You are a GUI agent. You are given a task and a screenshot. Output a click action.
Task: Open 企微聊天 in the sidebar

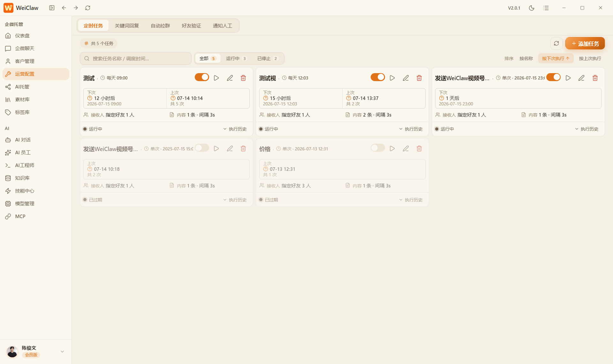[x=36, y=49]
